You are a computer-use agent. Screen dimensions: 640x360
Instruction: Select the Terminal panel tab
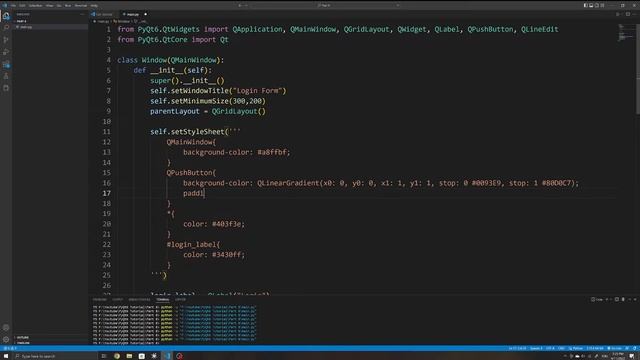point(162,299)
